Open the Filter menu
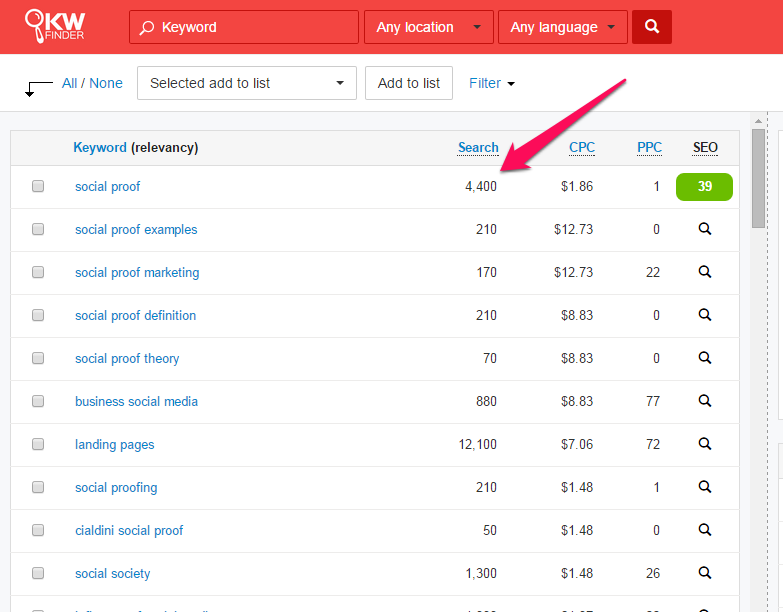 pyautogui.click(x=492, y=83)
